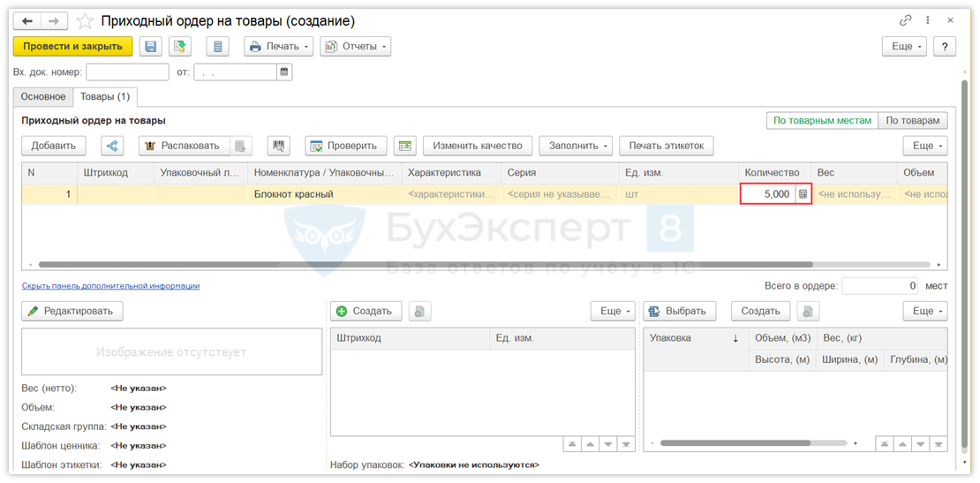Image resolution: width=980 pixels, height=483 pixels.
Task: Open help with the question mark button
Action: [x=945, y=46]
